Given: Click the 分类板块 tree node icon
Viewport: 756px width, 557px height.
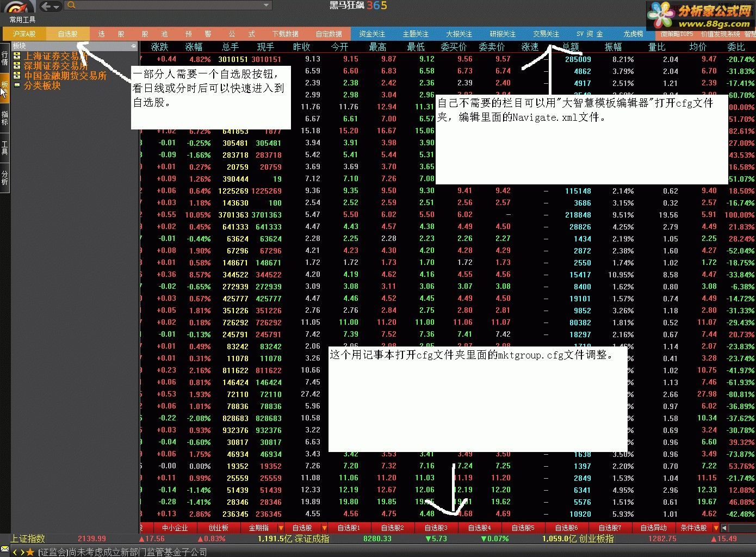Looking at the screenshot, I should point(17,85).
